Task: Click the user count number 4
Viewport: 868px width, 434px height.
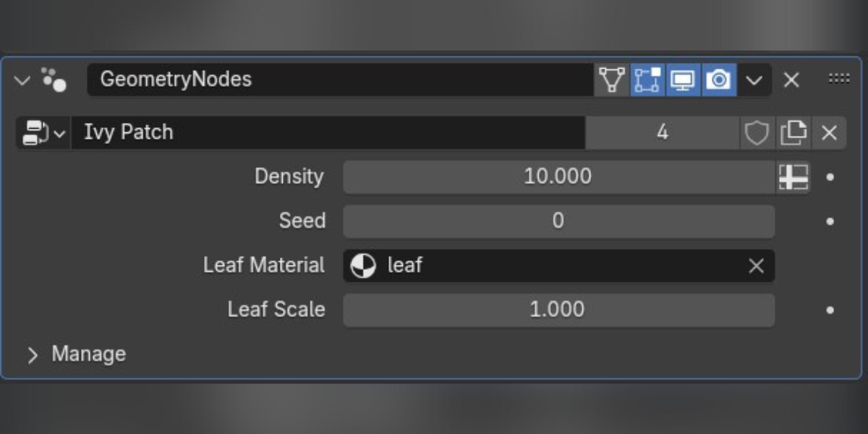Action: (x=662, y=132)
